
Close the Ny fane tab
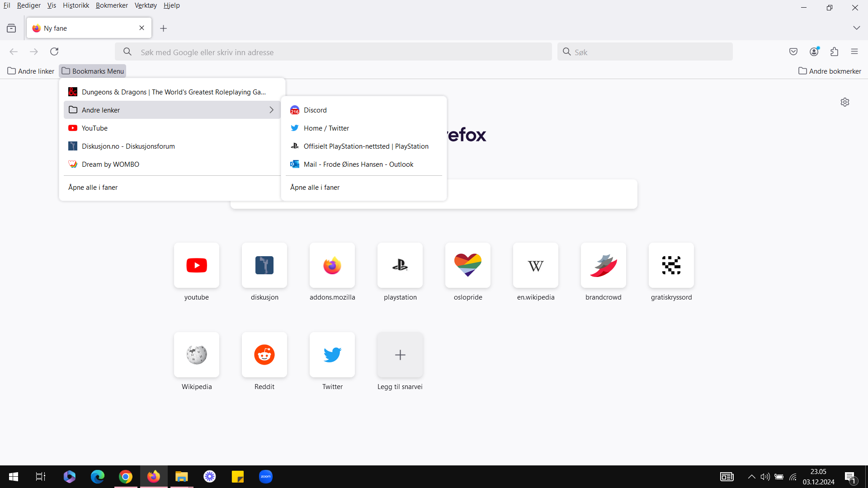pos(142,28)
